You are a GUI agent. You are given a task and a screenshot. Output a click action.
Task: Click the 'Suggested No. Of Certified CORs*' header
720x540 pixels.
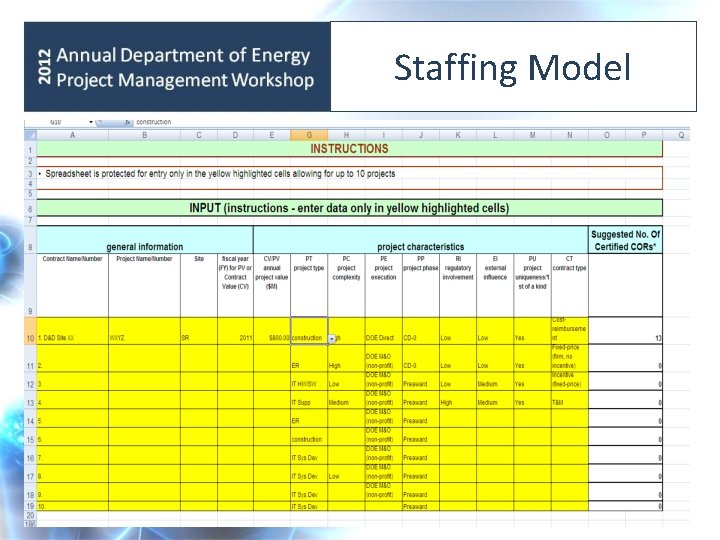tap(625, 240)
